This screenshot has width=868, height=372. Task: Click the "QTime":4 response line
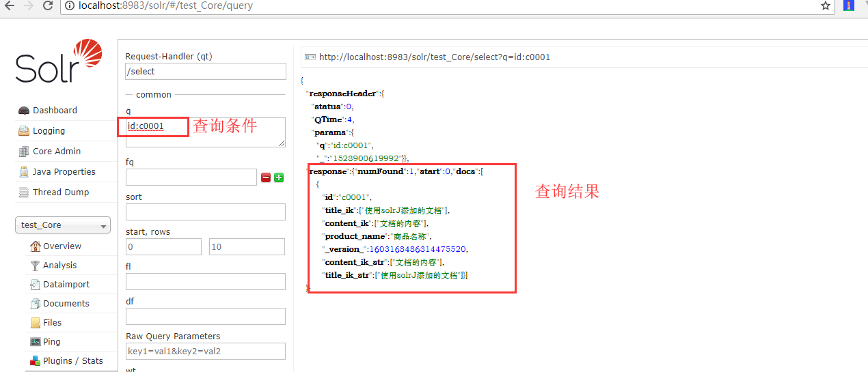pyautogui.click(x=333, y=119)
